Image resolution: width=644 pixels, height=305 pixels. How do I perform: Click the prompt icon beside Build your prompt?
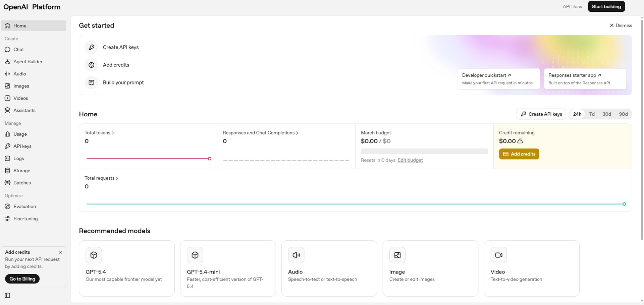point(91,82)
